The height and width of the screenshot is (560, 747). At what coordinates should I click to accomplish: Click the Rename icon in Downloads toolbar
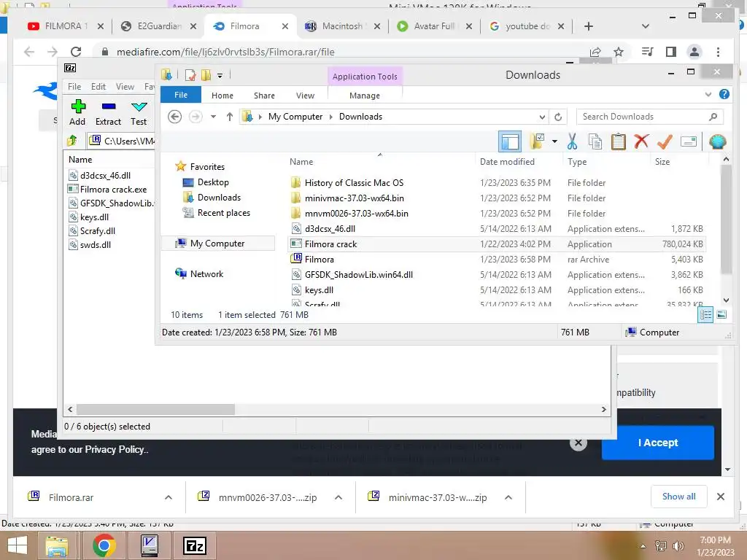point(689,141)
